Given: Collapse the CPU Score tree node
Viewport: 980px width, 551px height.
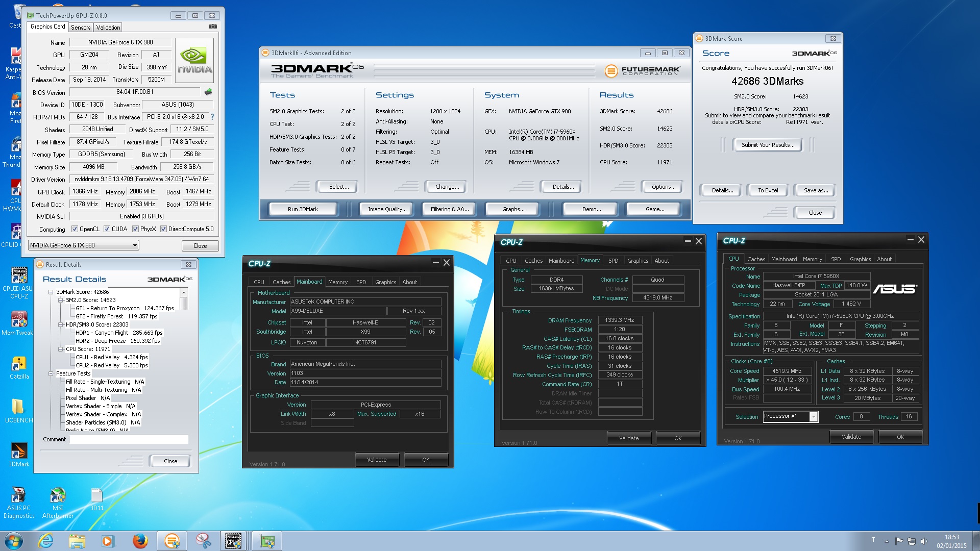Looking at the screenshot, I should tap(61, 349).
